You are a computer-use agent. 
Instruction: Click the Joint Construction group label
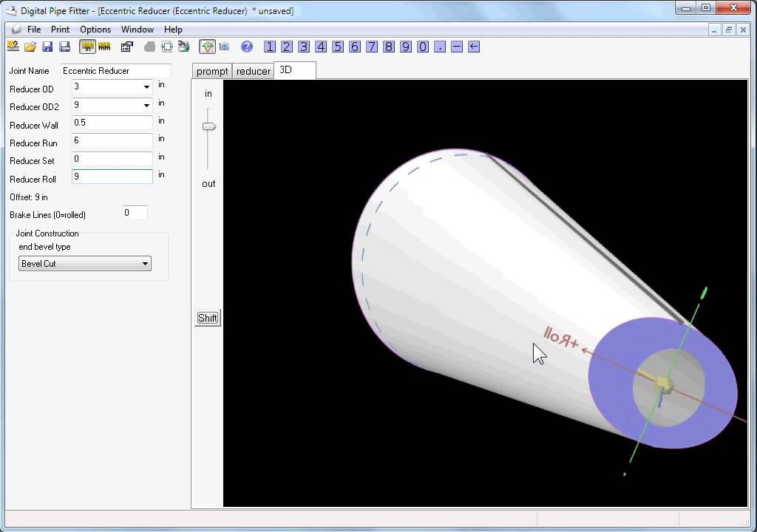pyautogui.click(x=47, y=233)
